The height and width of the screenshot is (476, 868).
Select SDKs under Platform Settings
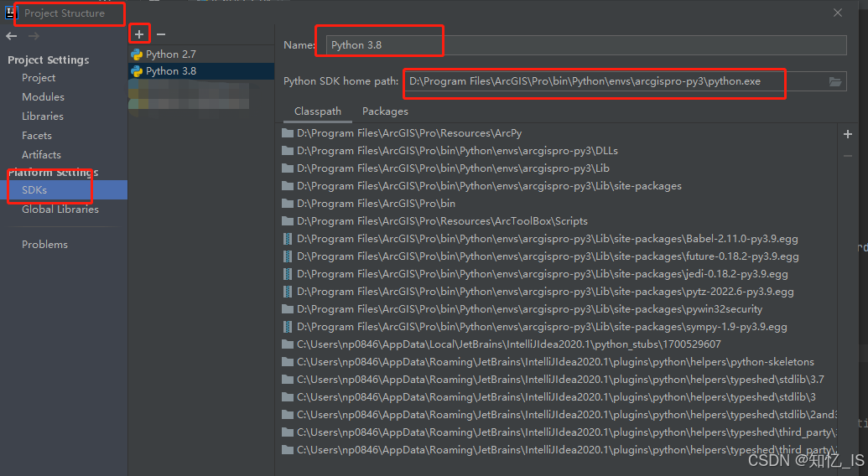tap(64, 190)
